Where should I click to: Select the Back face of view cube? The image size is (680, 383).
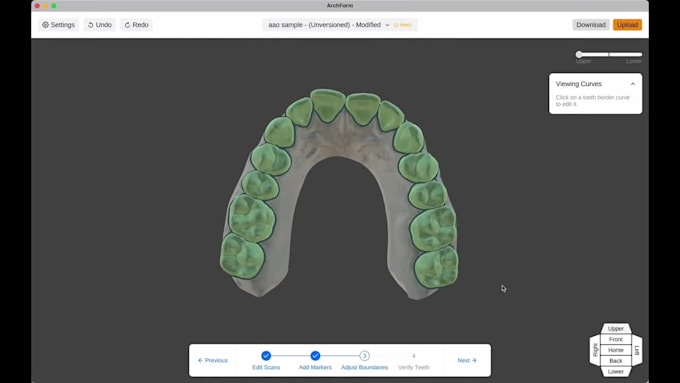point(615,361)
